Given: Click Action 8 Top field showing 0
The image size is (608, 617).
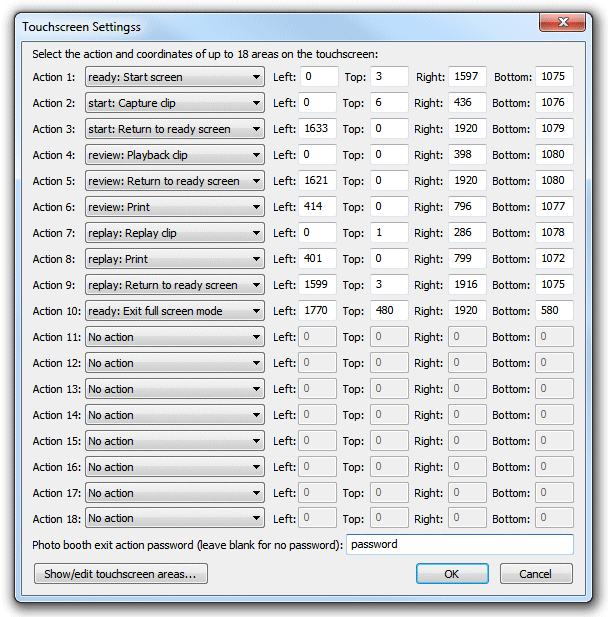Looking at the screenshot, I should (x=389, y=258).
